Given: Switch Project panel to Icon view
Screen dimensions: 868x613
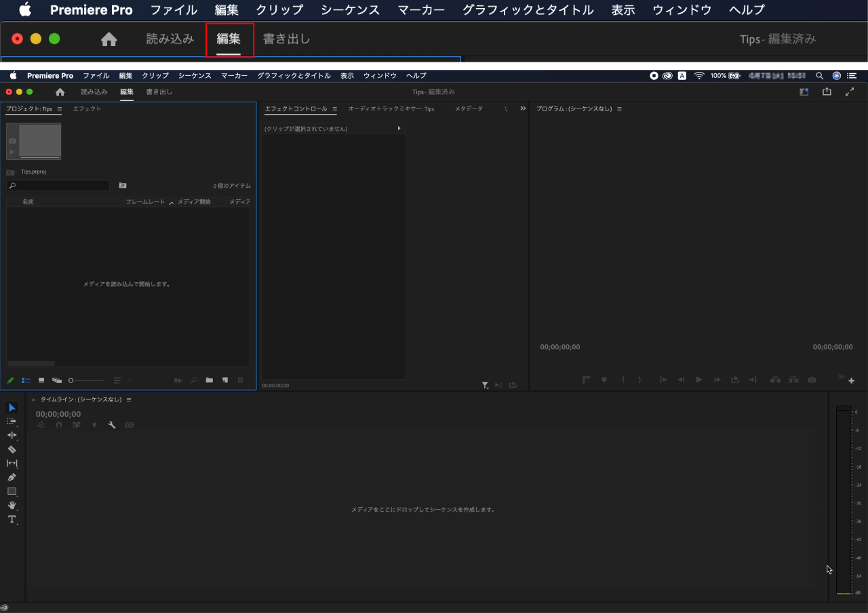Looking at the screenshot, I should (x=41, y=380).
